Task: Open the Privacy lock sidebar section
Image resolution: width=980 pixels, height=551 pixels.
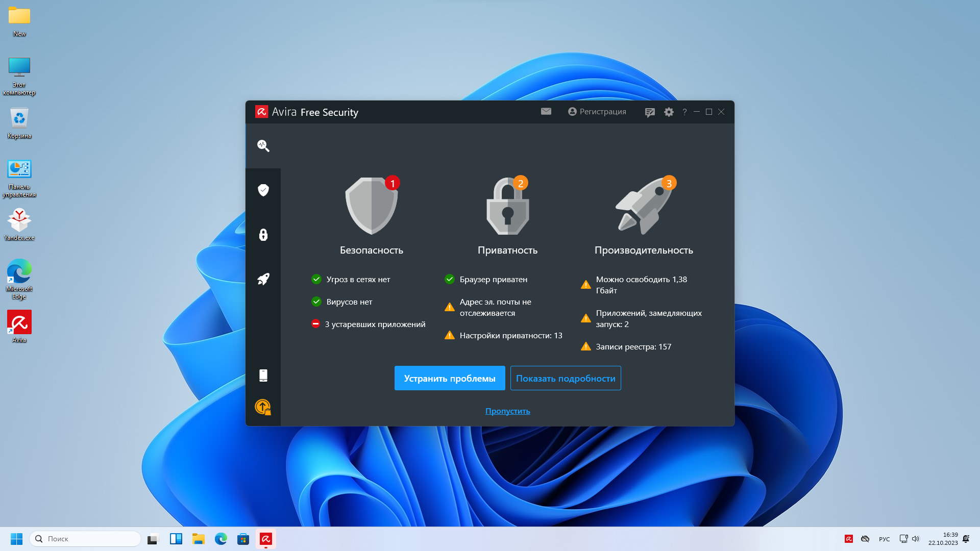Action: [x=263, y=235]
